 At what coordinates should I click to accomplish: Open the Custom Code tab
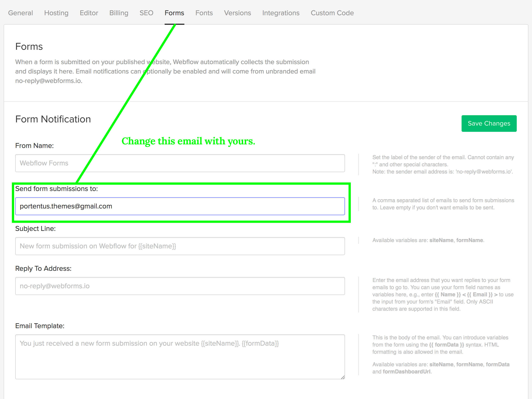click(x=332, y=13)
